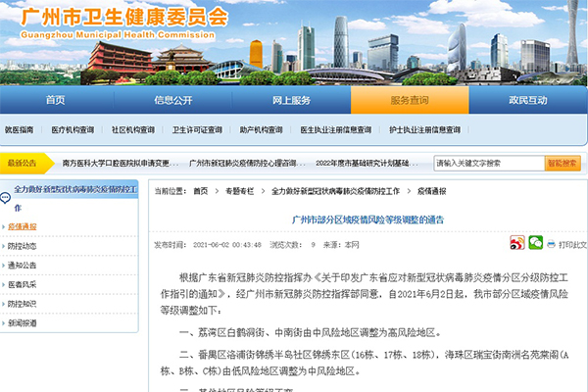The image size is (588, 392).
Task: Open 就医指南 submenu item
Action: click(19, 129)
